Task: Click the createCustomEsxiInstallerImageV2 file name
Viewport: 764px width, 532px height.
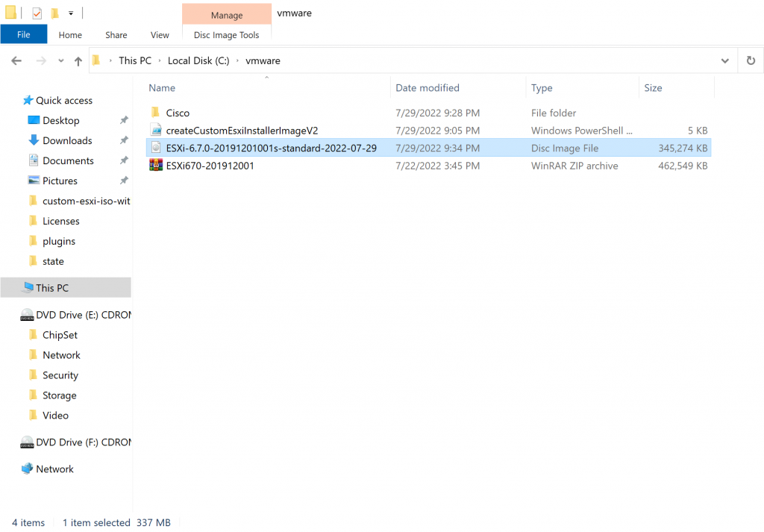Action: [x=242, y=131]
